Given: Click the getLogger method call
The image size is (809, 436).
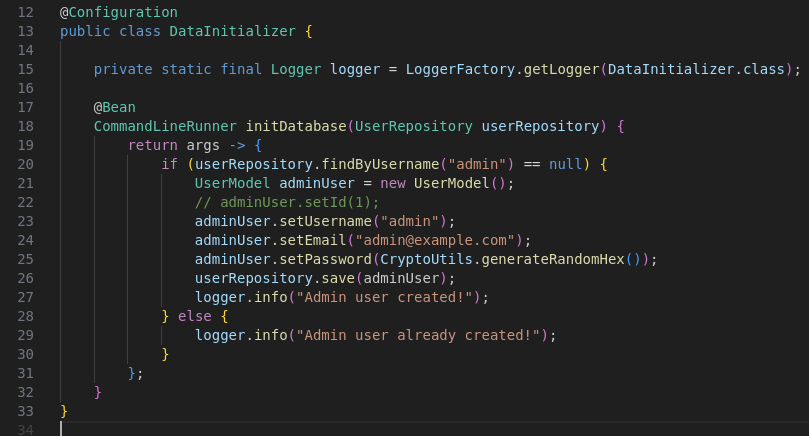Looking at the screenshot, I should 560,69.
